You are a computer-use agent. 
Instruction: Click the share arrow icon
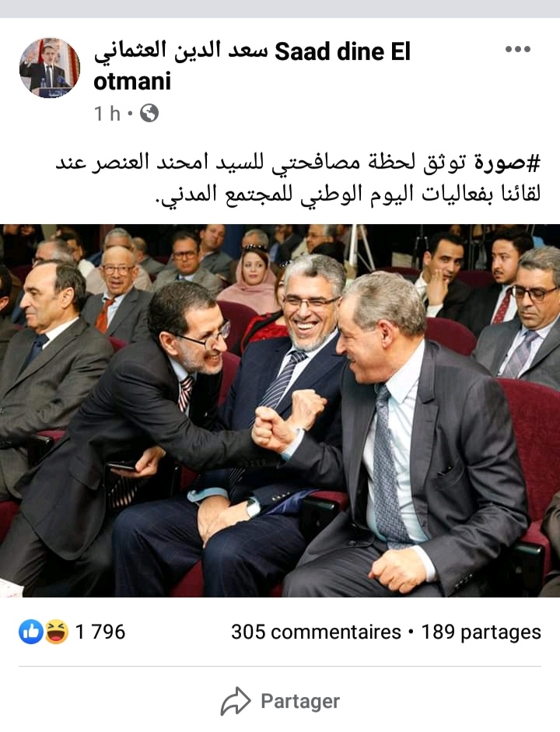236,701
